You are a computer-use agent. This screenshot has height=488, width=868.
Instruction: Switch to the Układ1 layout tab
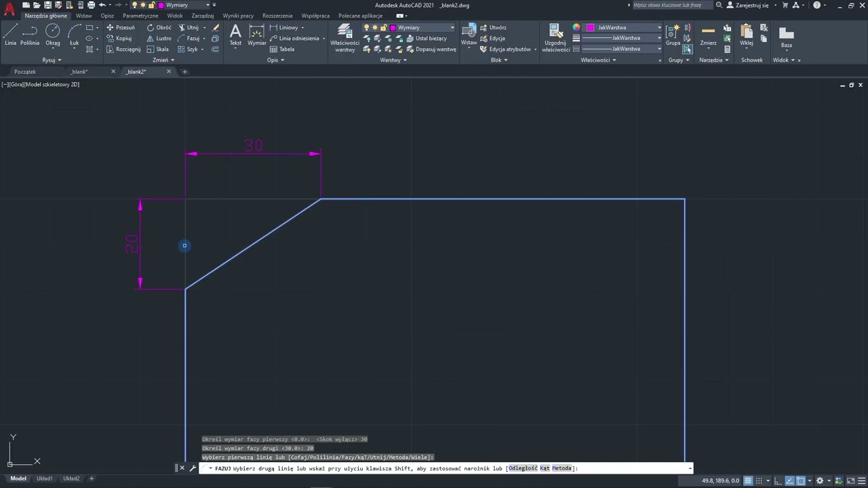click(x=45, y=479)
